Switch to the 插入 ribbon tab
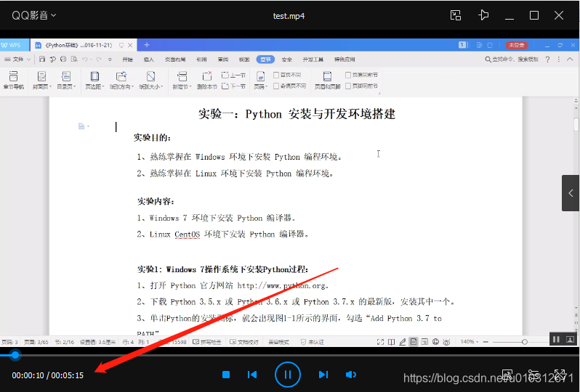Viewport: 580px width, 392px height. pos(149,60)
